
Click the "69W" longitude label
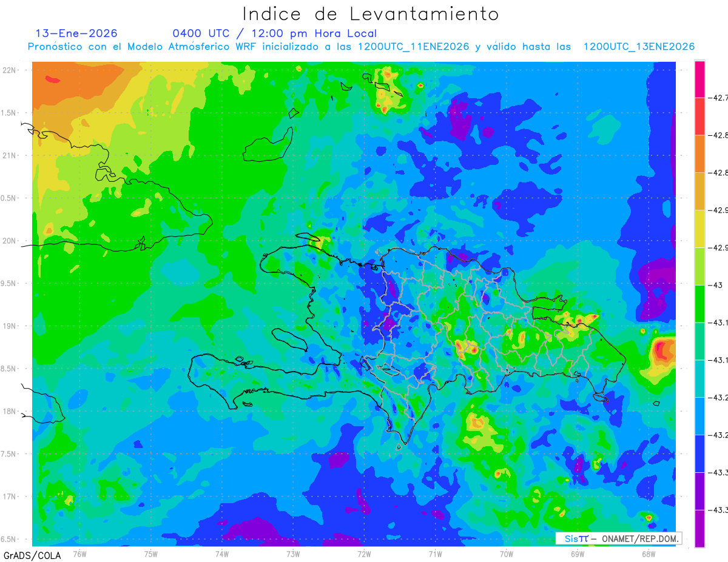pos(578,554)
